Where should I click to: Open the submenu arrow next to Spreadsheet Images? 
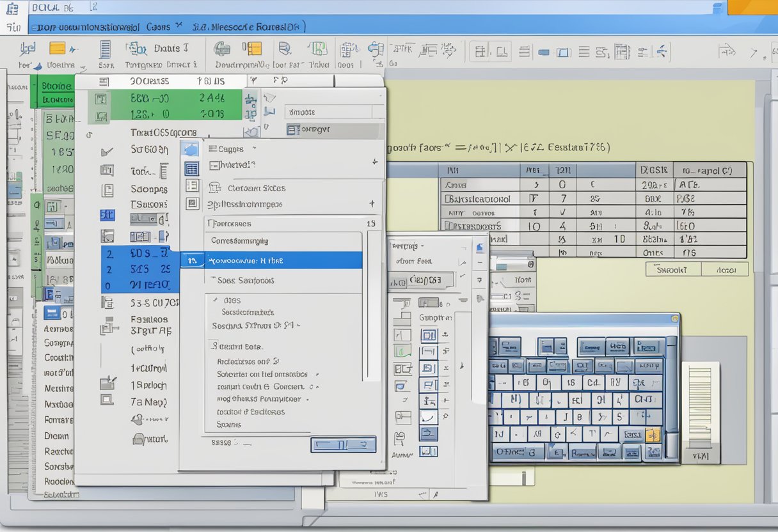click(372, 203)
